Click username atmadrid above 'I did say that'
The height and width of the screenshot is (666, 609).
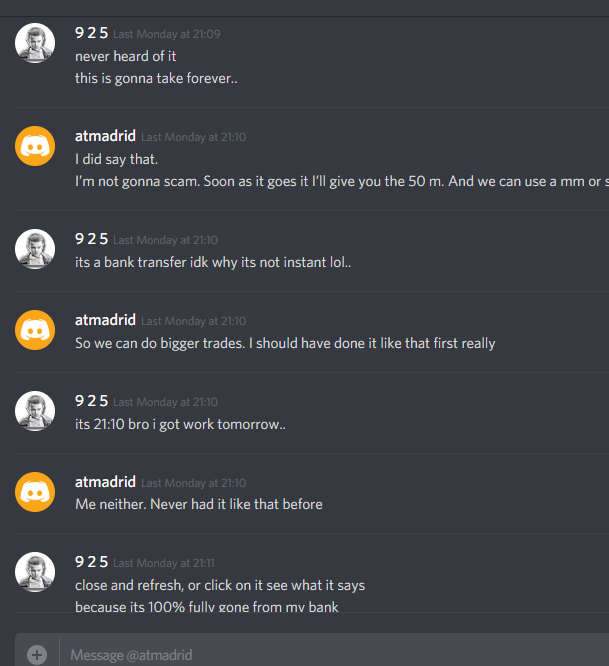[x=105, y=136]
